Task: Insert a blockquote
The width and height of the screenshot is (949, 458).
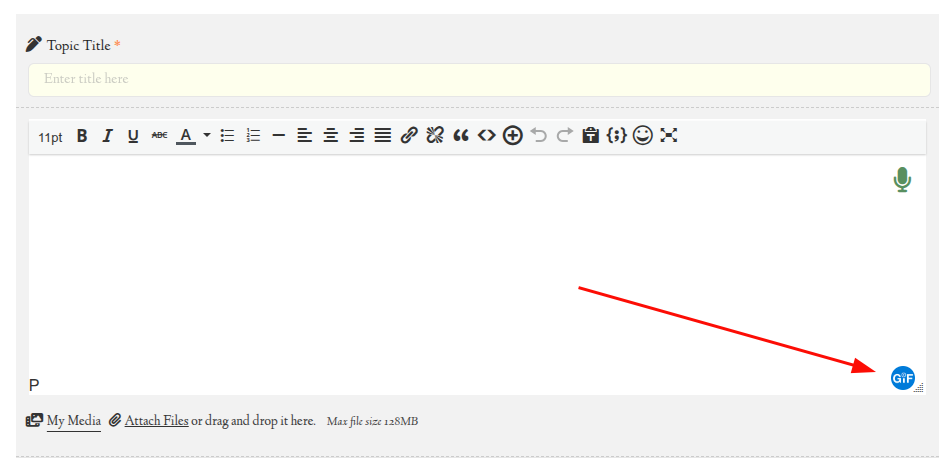Action: pos(461,136)
